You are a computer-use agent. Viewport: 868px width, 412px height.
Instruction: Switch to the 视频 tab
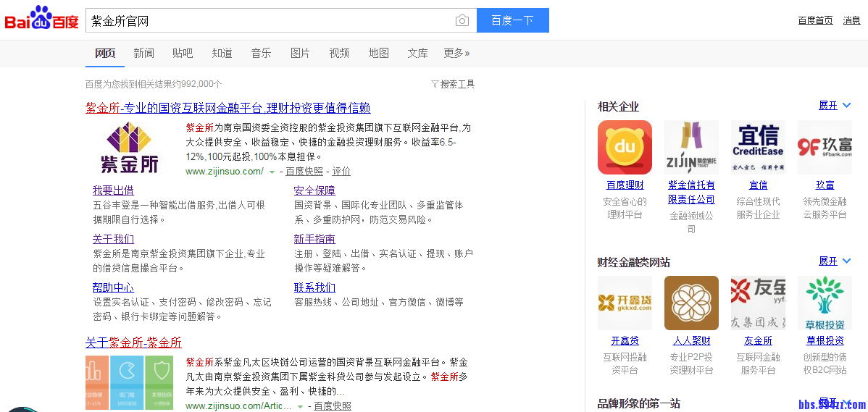click(339, 53)
